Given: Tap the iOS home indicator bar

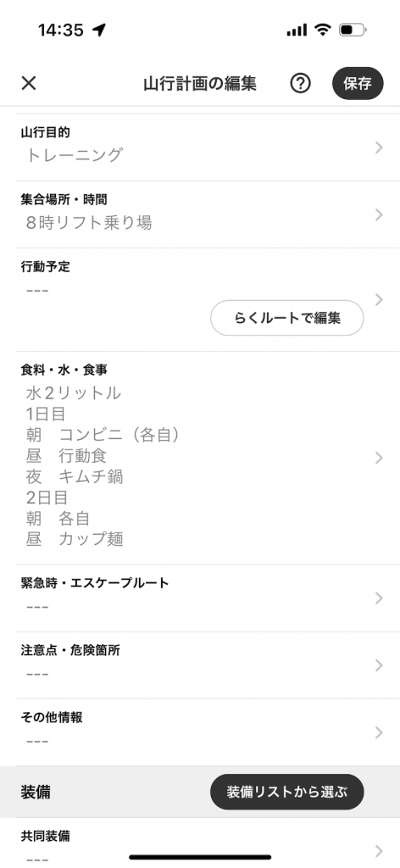Looking at the screenshot, I should [200, 857].
